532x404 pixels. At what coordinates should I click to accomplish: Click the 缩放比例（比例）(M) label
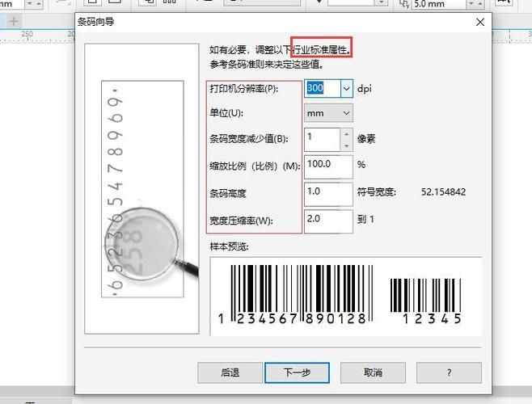(x=255, y=166)
